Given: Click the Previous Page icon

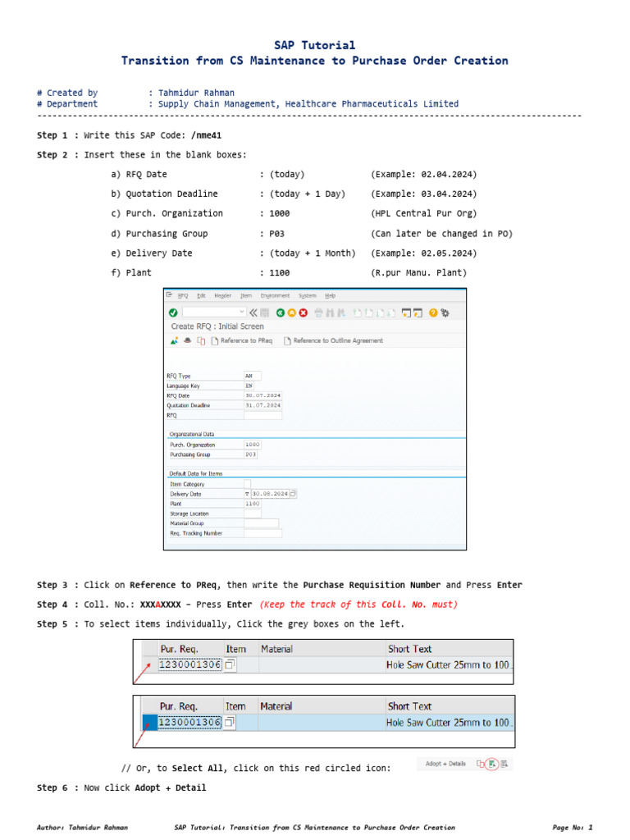Looking at the screenshot, I should coord(368,313).
